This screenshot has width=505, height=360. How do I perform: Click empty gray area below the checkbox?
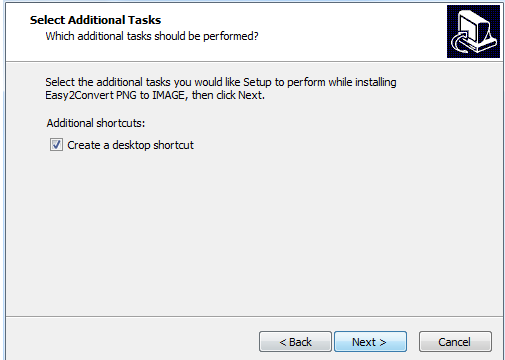coord(253,233)
